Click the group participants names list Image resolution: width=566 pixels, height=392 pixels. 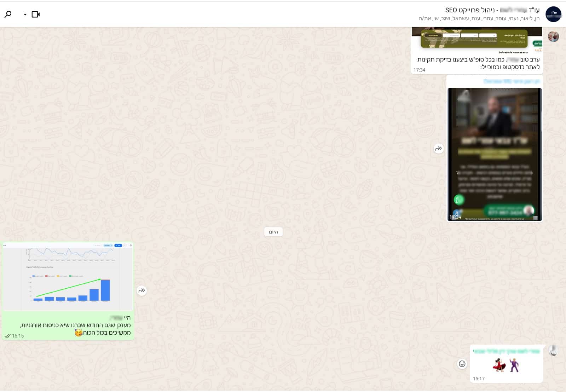[x=479, y=18]
